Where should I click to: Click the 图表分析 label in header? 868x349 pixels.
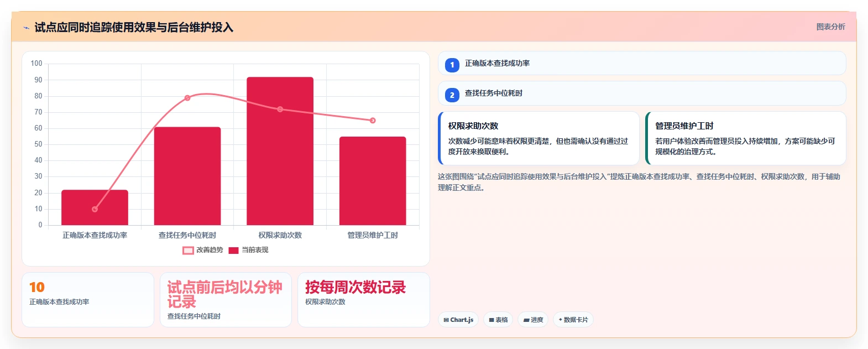[x=830, y=27]
